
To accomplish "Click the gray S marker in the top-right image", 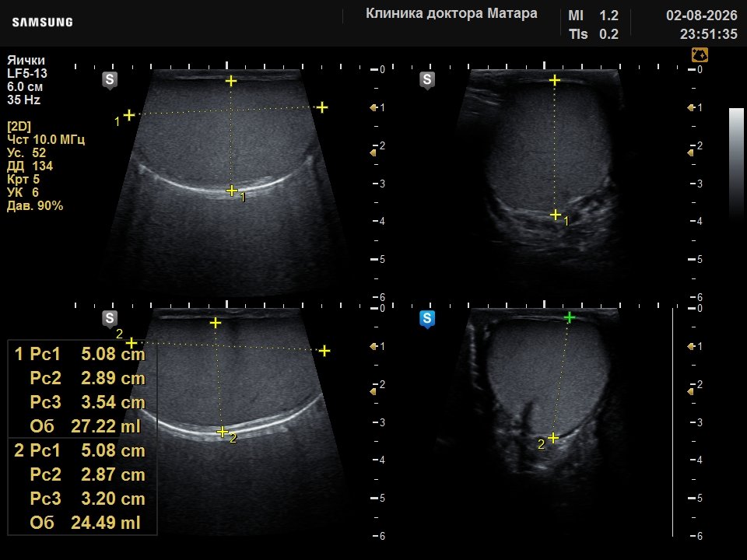I will tap(427, 80).
